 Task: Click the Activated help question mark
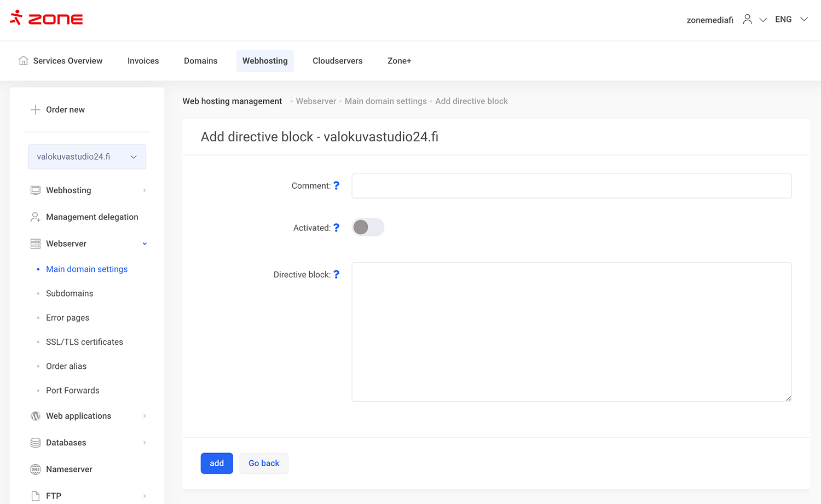pos(337,228)
